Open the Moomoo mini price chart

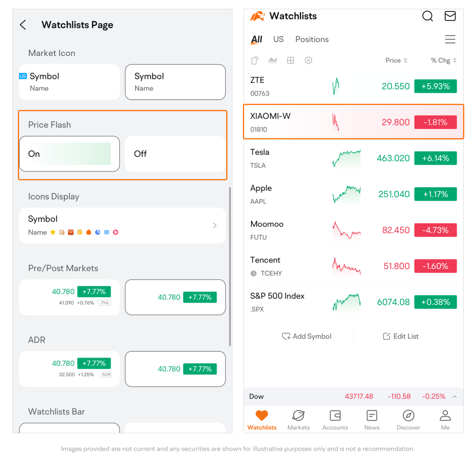[347, 230]
